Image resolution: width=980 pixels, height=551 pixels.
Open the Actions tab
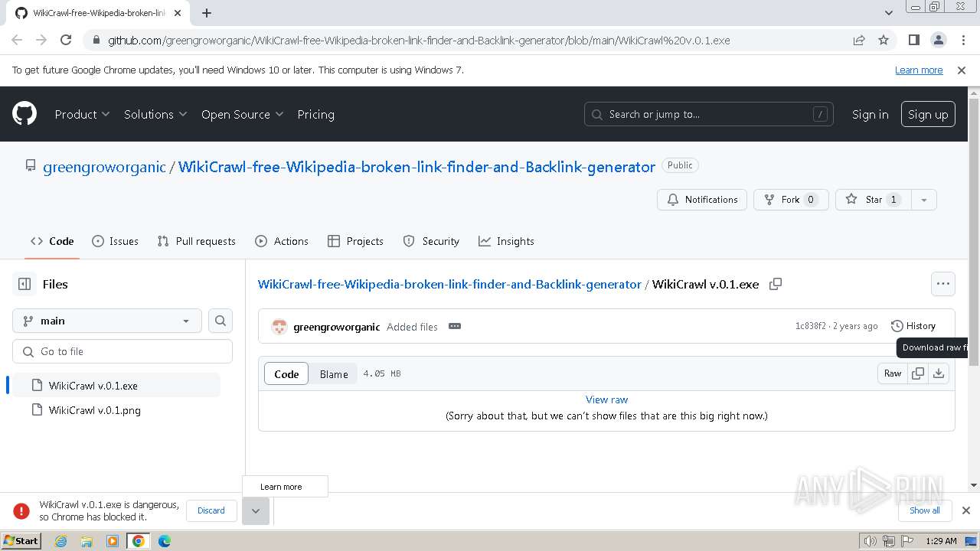pos(282,241)
